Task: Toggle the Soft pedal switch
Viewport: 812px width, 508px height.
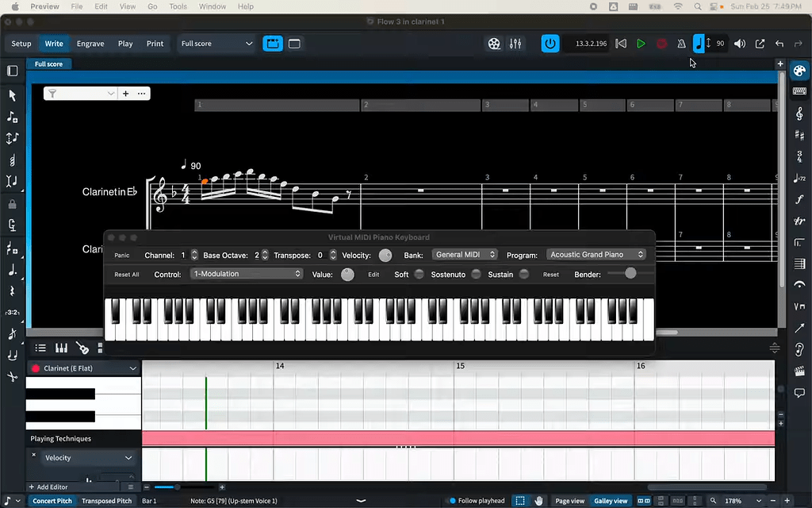Action: [x=419, y=274]
